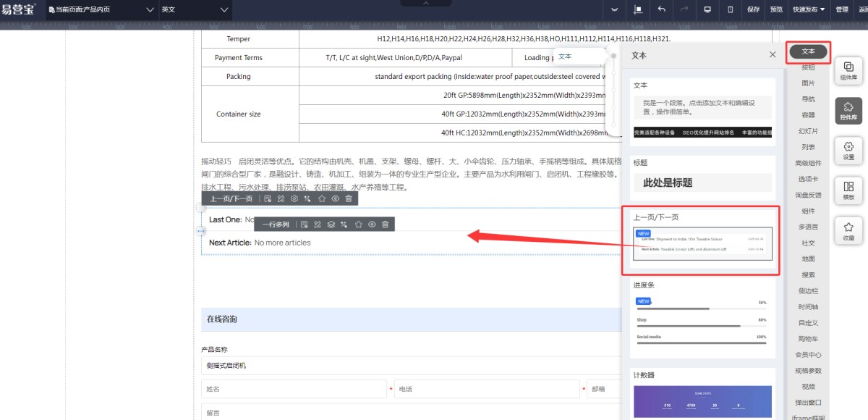Select 会员中心 category in widget list

coord(808,355)
